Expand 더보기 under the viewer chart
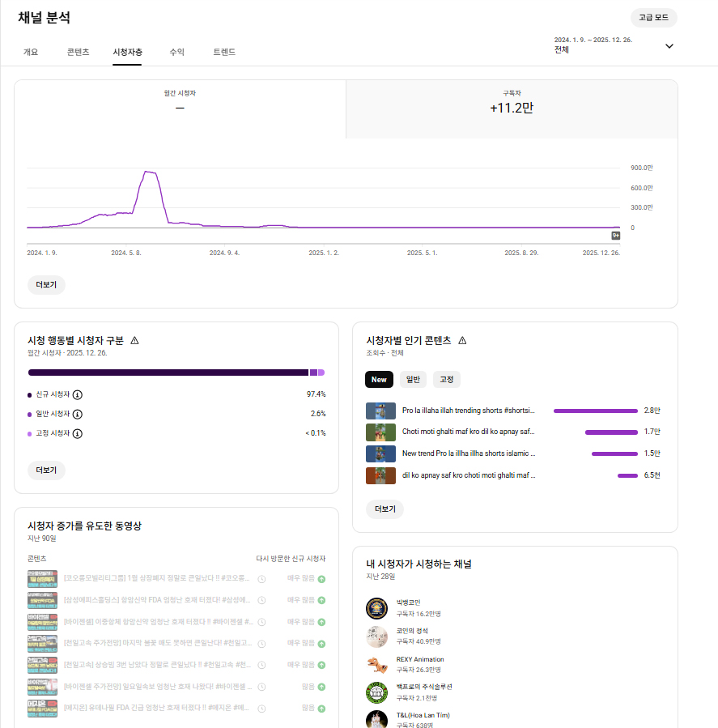Screen dimensions: 718x728 pyautogui.click(x=46, y=285)
